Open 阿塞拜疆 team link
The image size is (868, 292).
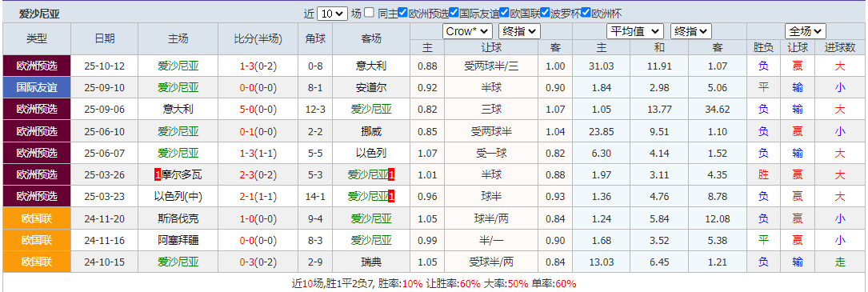178,240
